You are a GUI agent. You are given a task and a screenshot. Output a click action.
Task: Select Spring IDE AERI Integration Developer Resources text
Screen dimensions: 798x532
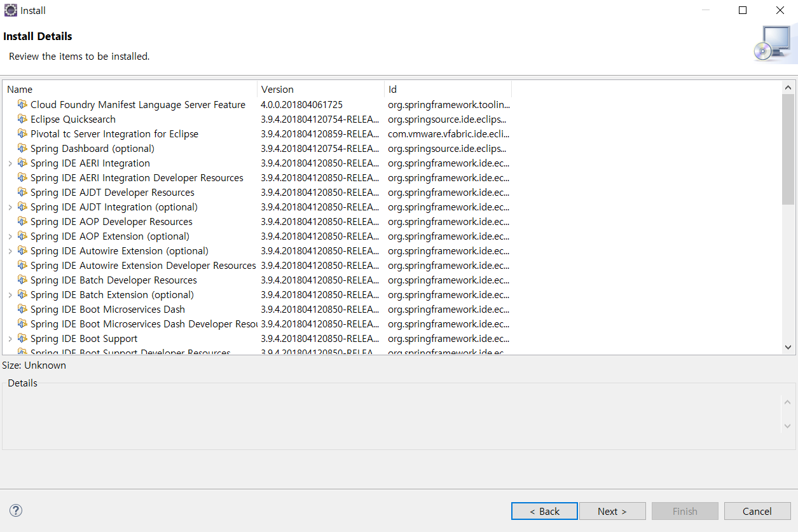(x=137, y=177)
